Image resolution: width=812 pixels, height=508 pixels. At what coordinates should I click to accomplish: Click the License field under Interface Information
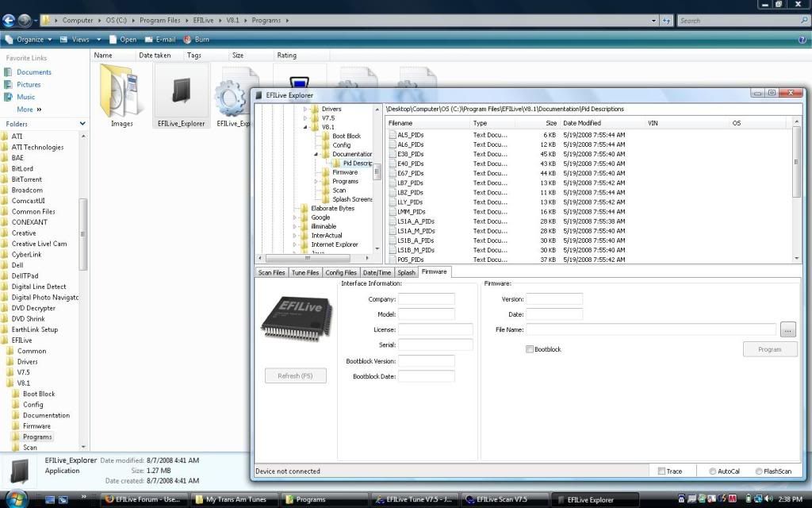(x=435, y=329)
